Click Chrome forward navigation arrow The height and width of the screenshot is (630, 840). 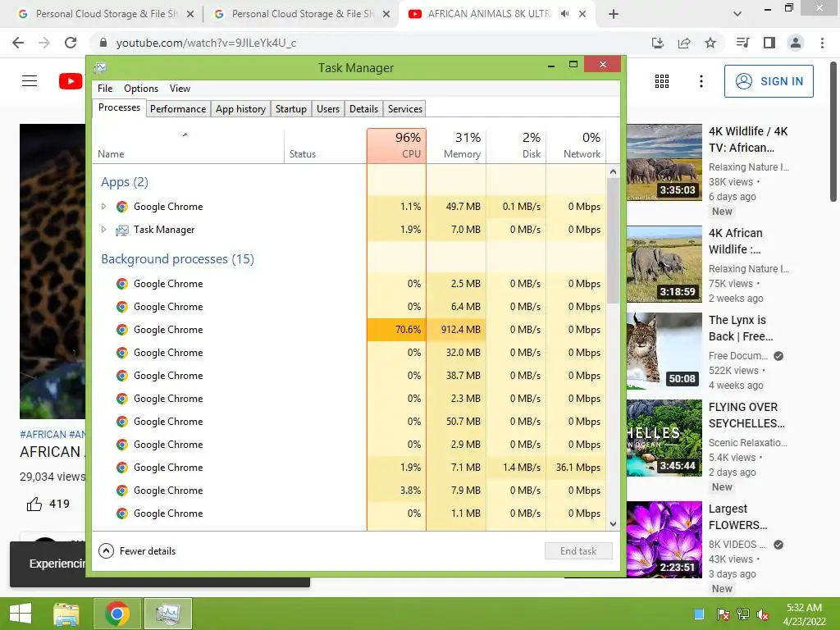pyautogui.click(x=44, y=43)
